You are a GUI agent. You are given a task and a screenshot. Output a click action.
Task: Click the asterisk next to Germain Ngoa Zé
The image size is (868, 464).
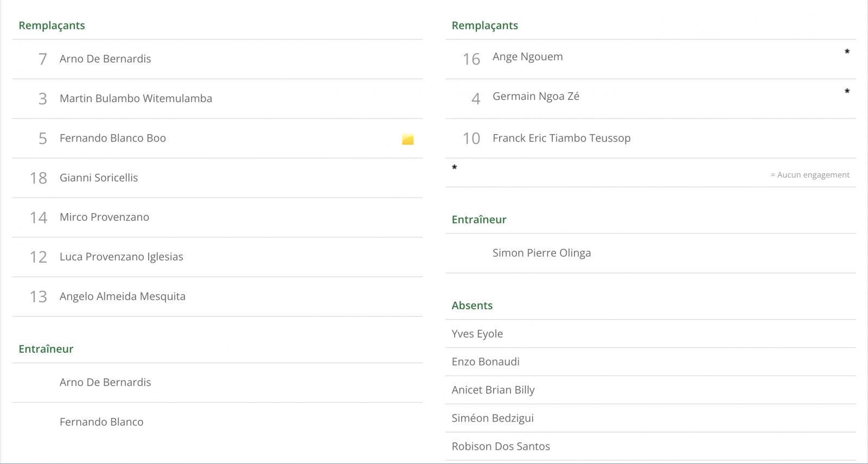pyautogui.click(x=847, y=92)
